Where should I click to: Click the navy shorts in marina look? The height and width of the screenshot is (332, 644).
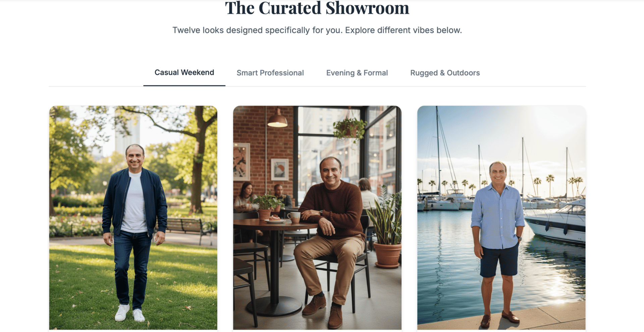pos(499,261)
